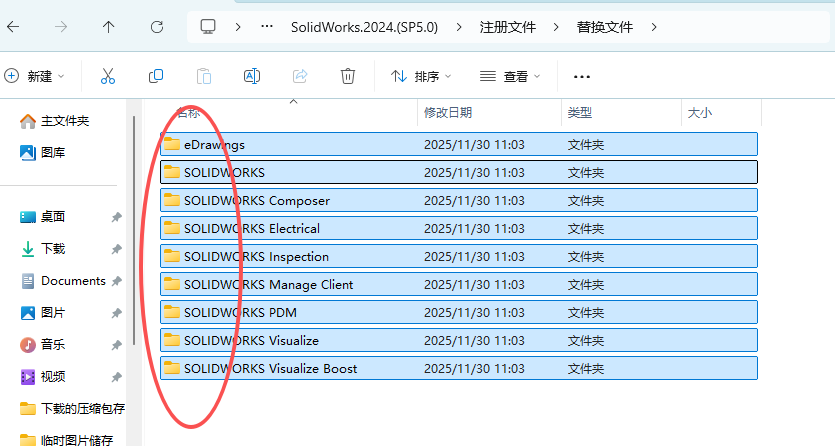Image resolution: width=835 pixels, height=446 pixels.
Task: Open 图片 in sidebar
Action: [43, 312]
